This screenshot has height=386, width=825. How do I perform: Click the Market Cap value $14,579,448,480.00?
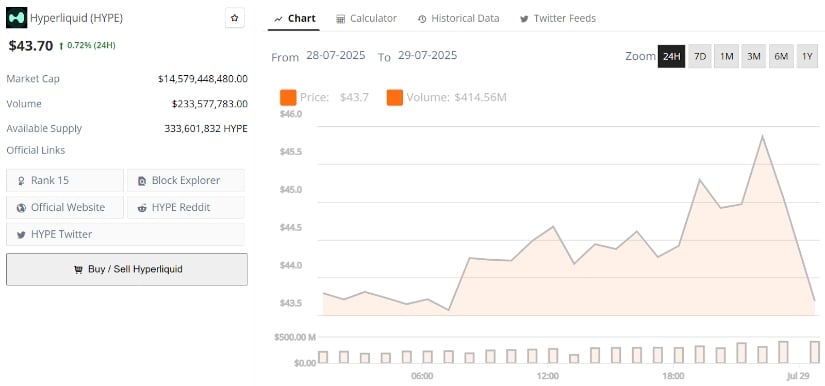[203, 79]
